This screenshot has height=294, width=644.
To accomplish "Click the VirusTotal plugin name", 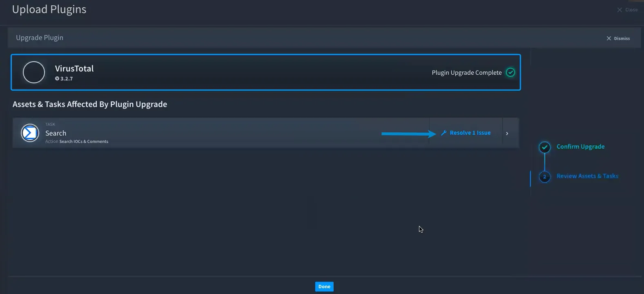I will pos(74,69).
